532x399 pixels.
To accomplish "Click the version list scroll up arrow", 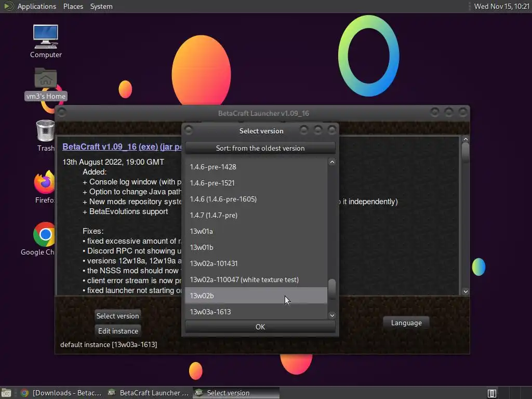I will coord(332,162).
